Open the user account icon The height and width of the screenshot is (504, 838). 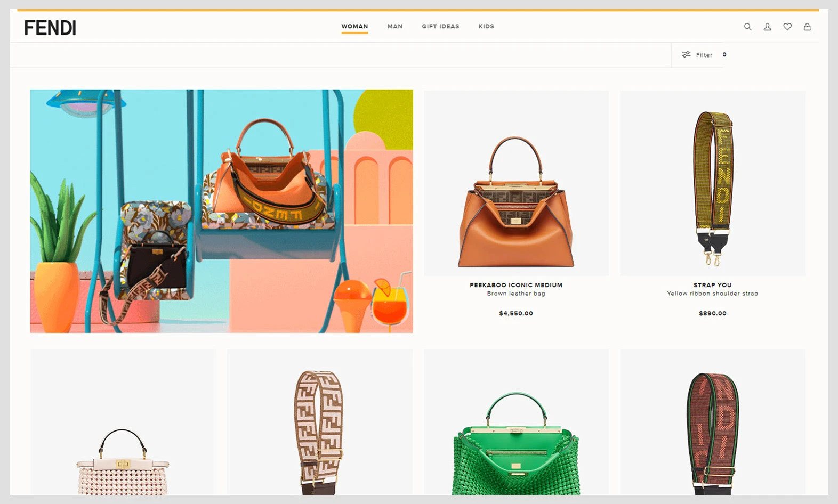(767, 27)
